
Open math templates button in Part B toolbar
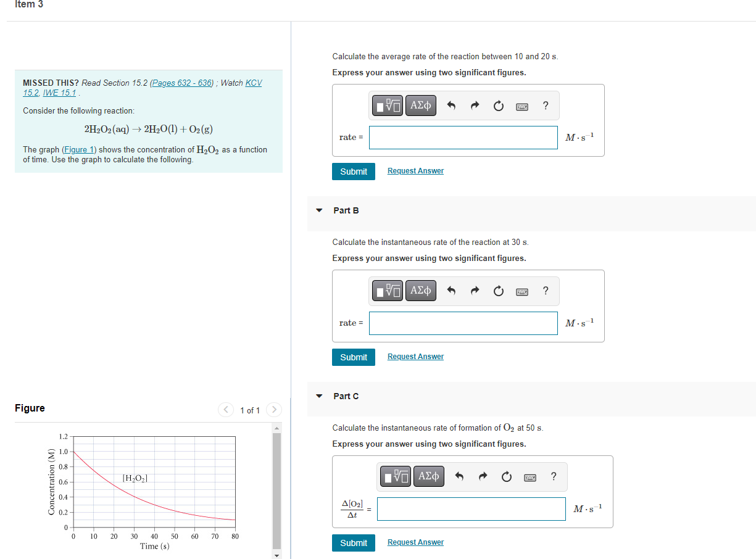[388, 291]
